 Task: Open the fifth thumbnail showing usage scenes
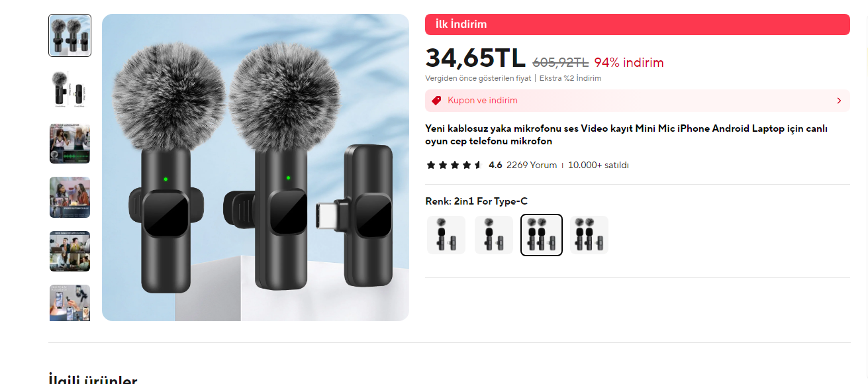[70, 251]
